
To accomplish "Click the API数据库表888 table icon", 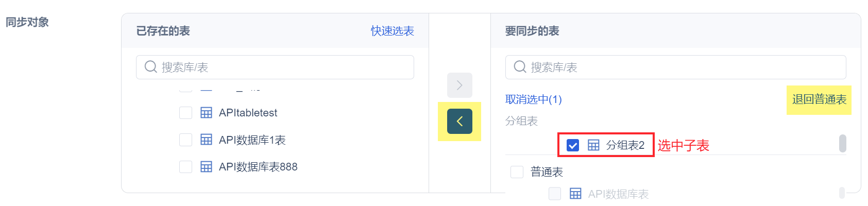I will (x=206, y=167).
